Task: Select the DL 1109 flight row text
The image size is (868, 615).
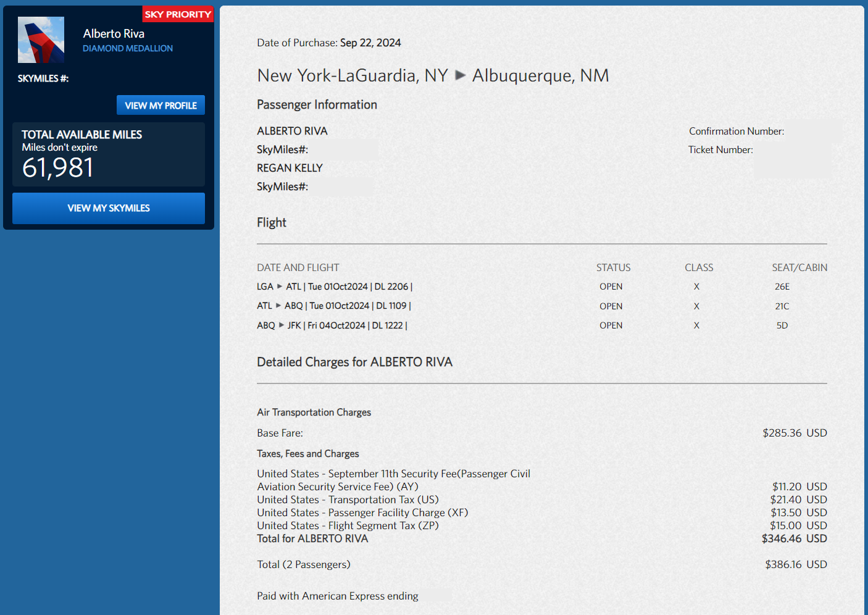Action: [x=334, y=306]
